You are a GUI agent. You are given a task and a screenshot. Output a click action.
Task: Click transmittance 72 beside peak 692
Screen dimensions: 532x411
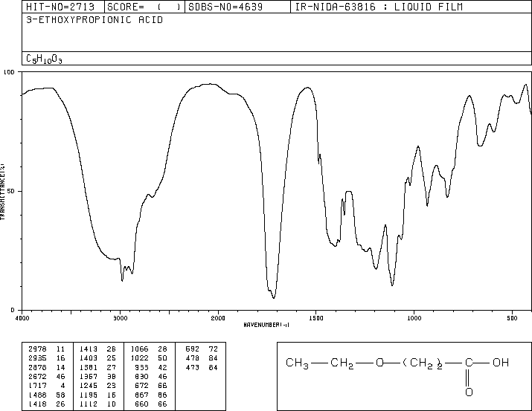tap(214, 349)
